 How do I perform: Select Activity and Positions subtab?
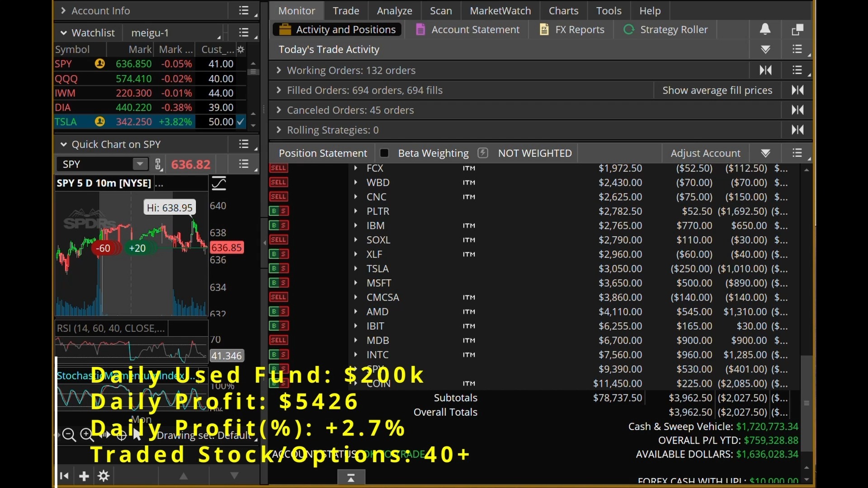337,30
